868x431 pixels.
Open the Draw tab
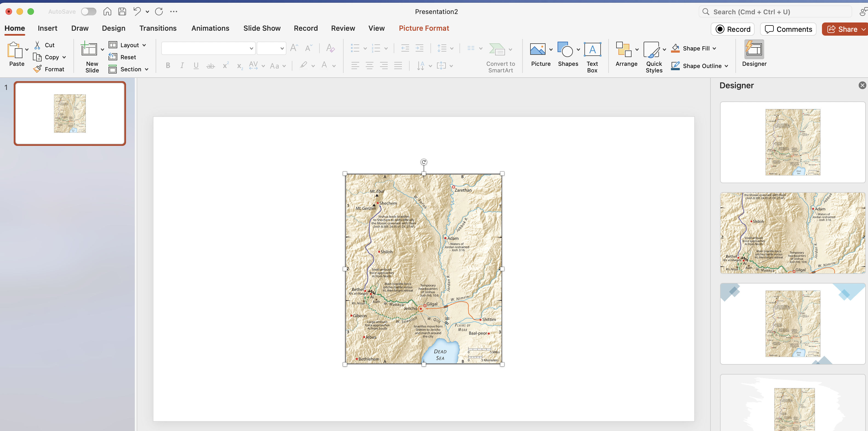point(80,28)
